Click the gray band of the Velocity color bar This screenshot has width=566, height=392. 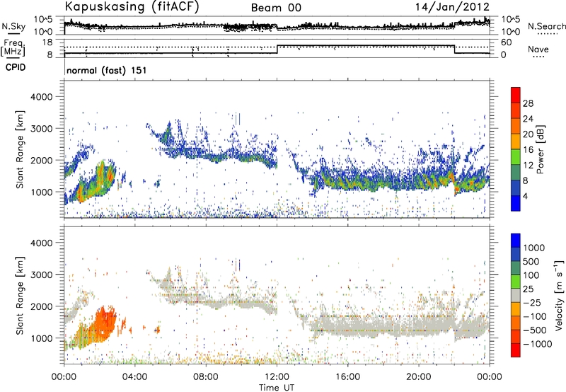click(516, 296)
